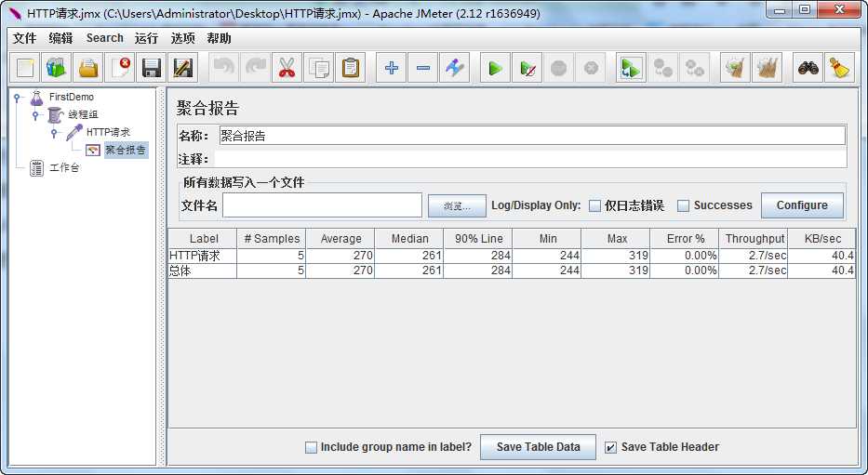Click the Remote start all icon
The width and height of the screenshot is (868, 475).
(631, 68)
